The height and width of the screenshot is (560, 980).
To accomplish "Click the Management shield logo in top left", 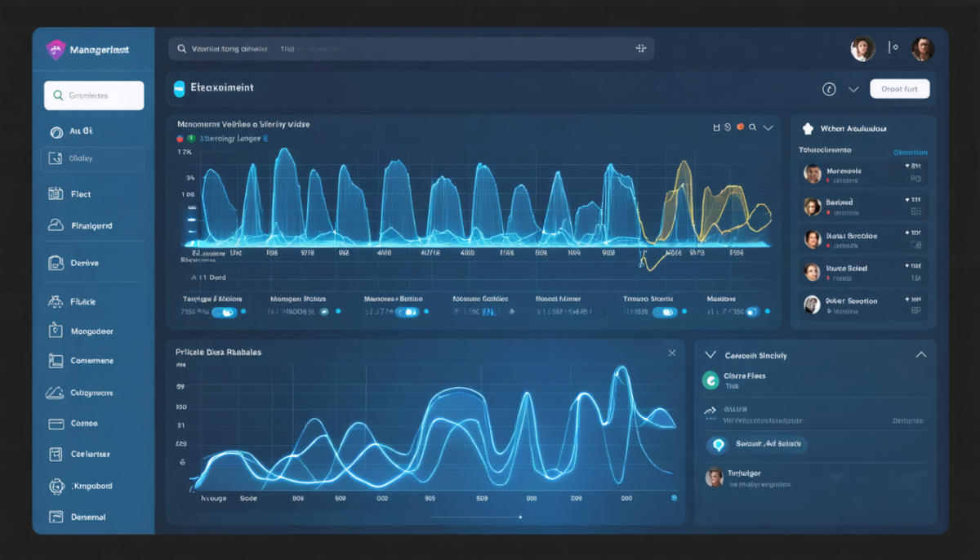I will click(54, 49).
